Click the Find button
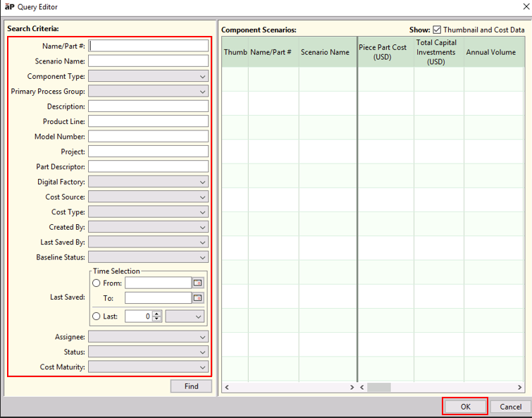The height and width of the screenshot is (418, 532). 191,386
